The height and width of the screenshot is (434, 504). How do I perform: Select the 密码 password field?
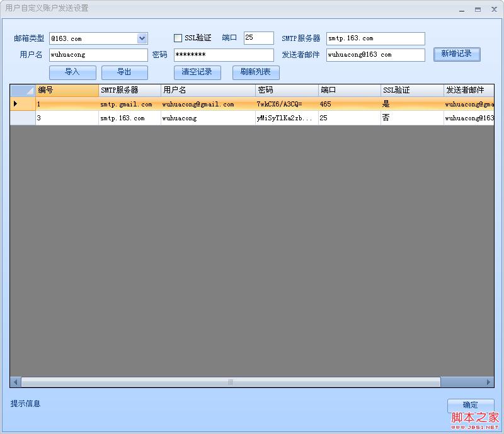pos(224,55)
